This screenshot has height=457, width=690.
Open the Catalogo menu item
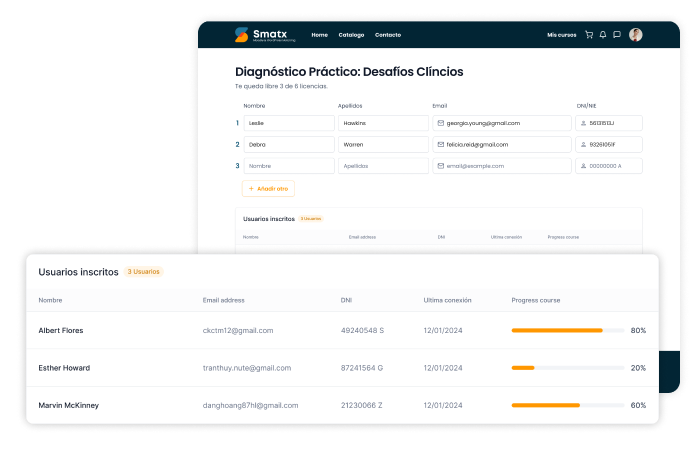coord(351,35)
